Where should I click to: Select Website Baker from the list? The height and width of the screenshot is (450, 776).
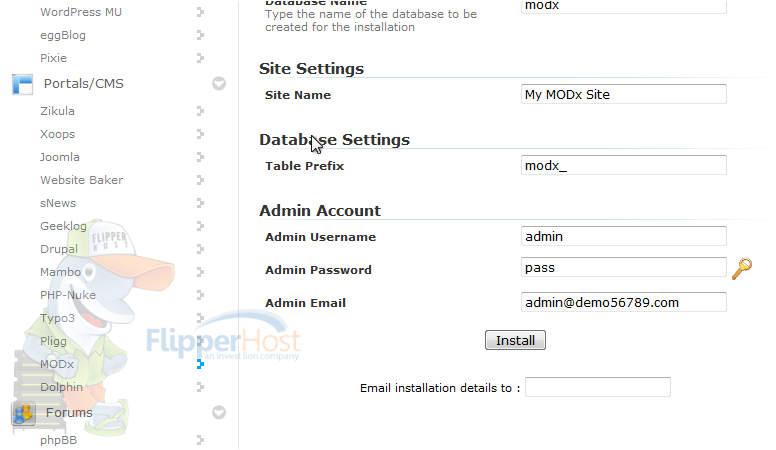pos(82,180)
